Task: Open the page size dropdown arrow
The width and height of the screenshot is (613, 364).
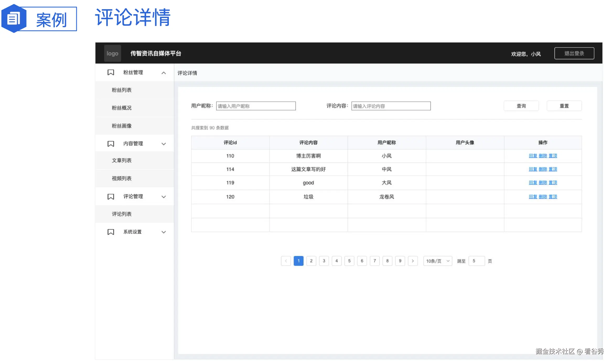Action: 448,261
